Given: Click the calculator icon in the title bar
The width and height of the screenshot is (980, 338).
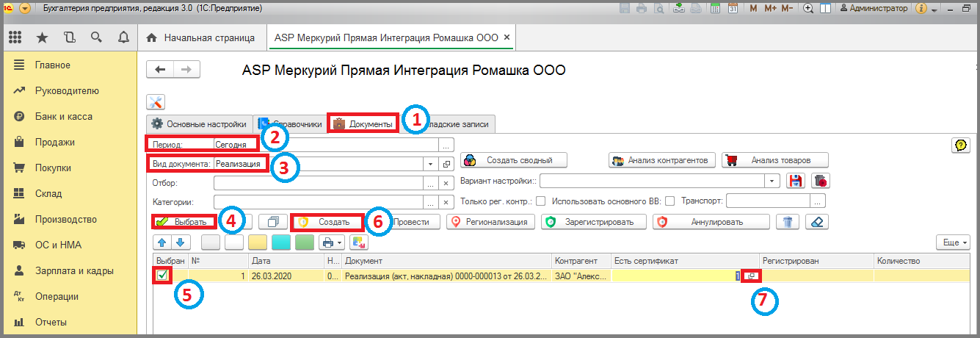Looking at the screenshot, I should click(x=715, y=9).
